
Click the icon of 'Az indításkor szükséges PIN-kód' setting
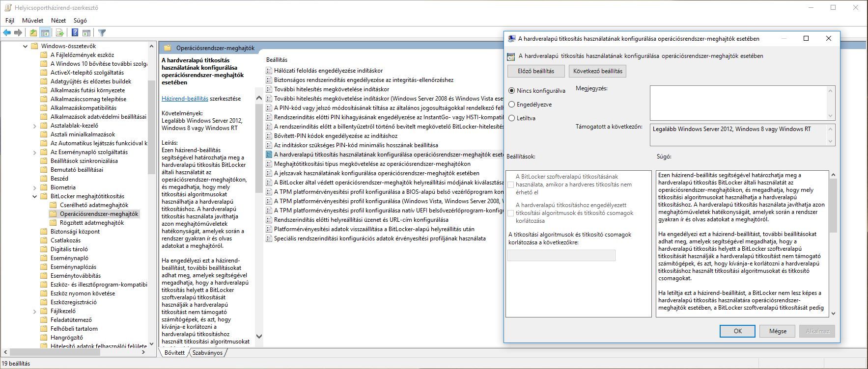pyautogui.click(x=269, y=145)
